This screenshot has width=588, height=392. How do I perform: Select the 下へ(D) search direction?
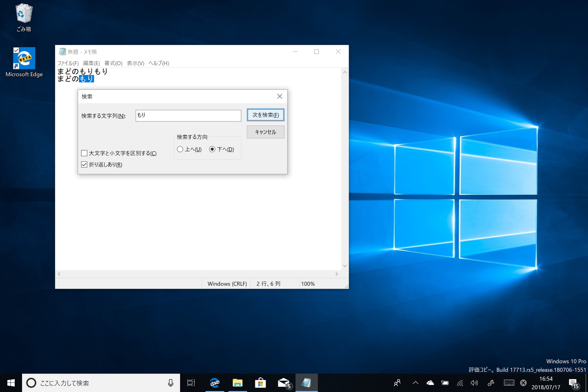(212, 149)
